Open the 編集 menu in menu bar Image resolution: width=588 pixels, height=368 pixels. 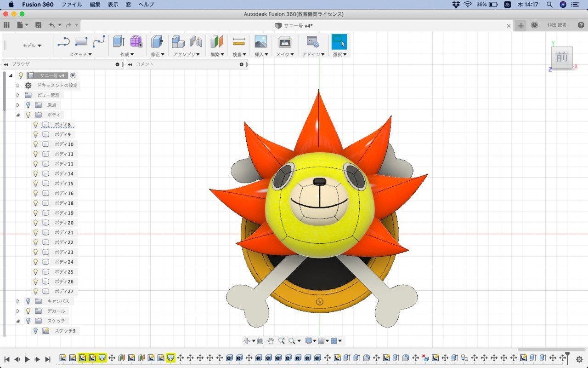[95, 5]
